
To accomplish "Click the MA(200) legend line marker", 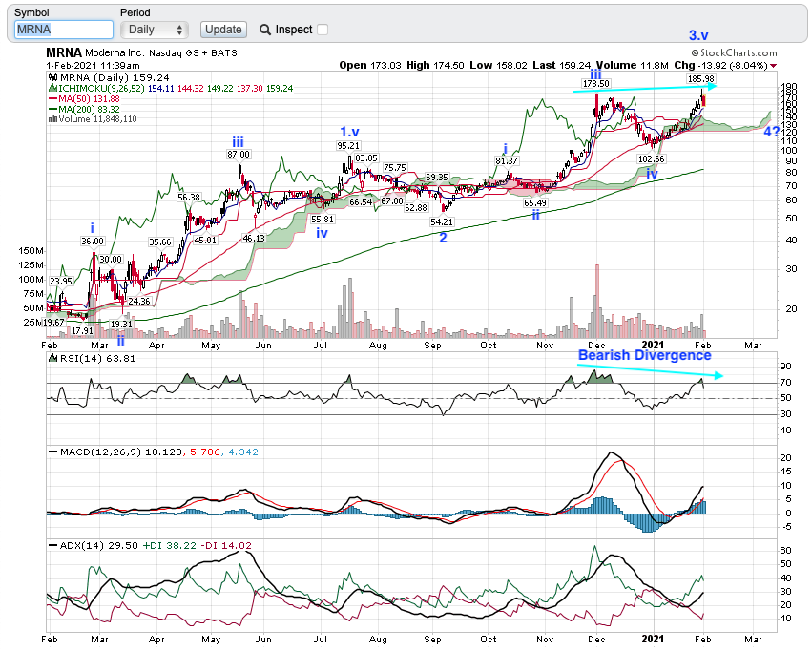I will [x=52, y=109].
